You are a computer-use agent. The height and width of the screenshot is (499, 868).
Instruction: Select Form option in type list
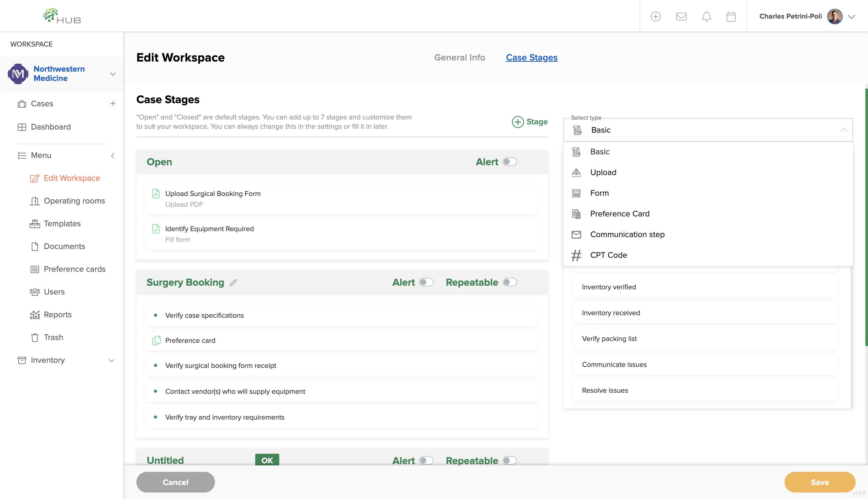point(708,193)
